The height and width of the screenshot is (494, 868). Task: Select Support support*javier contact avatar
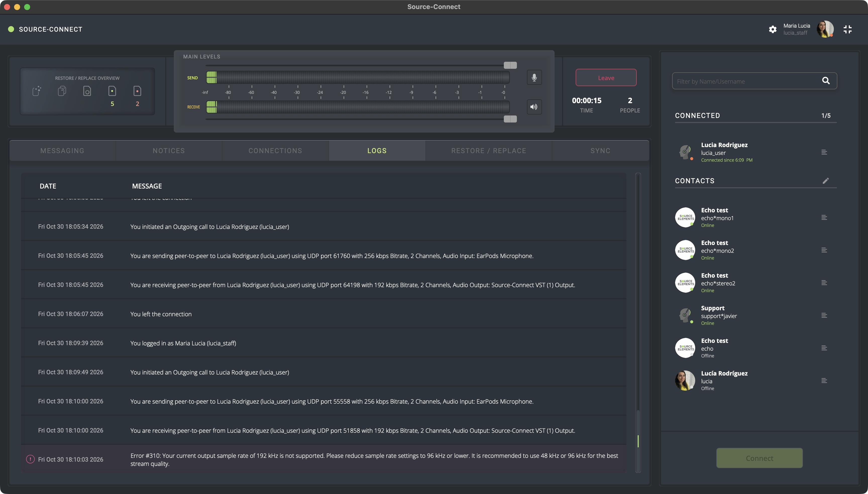(685, 315)
